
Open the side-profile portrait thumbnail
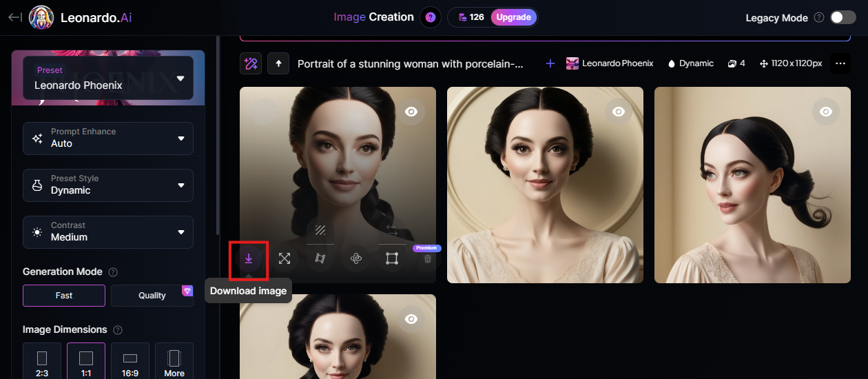click(x=752, y=185)
